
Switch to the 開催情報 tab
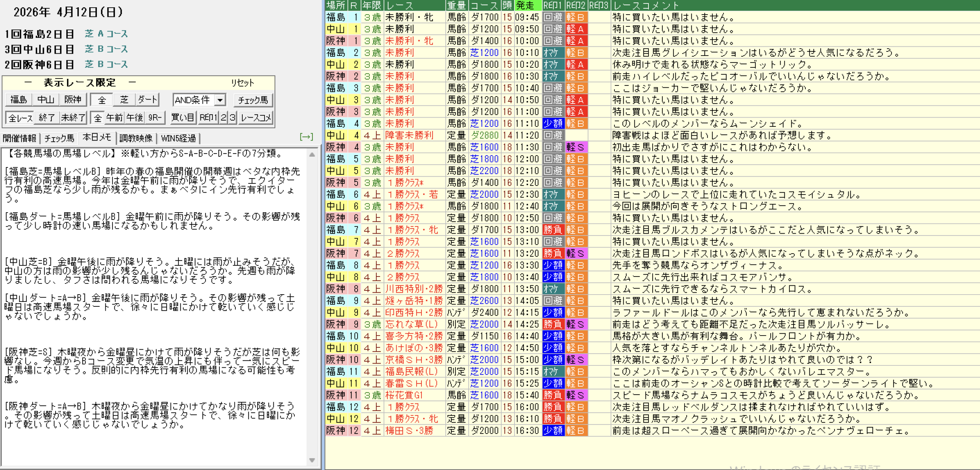click(x=20, y=138)
